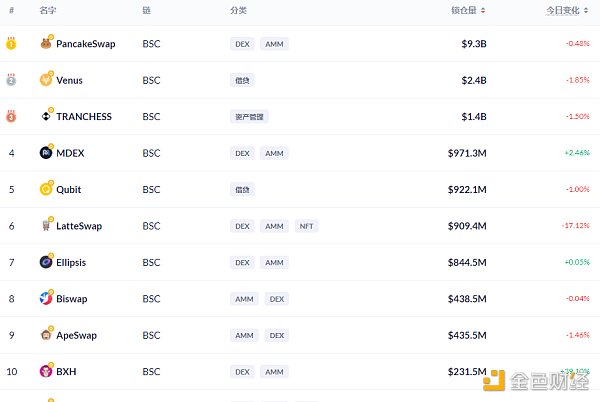Click the Qubit logo icon
The width and height of the screenshot is (600, 402).
[x=46, y=189]
